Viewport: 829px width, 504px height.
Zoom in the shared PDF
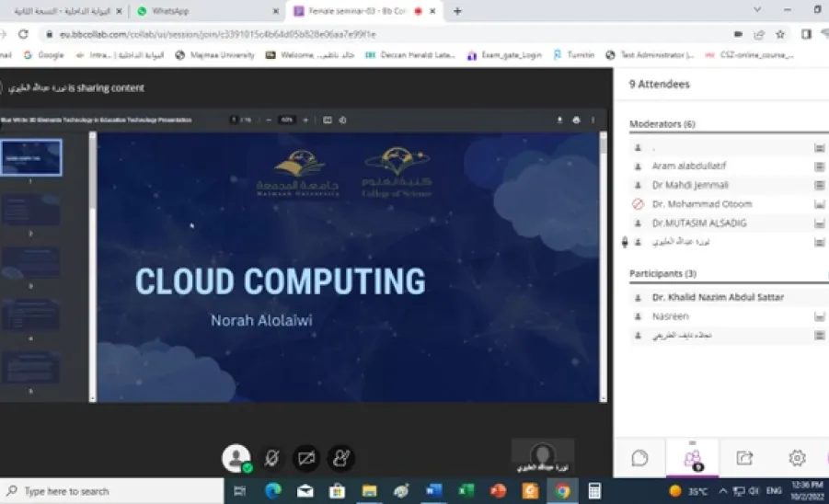(x=305, y=120)
